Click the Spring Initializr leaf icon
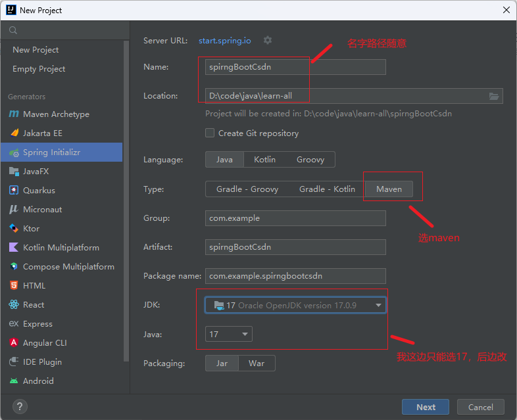This screenshot has width=517, height=420. pos(14,152)
